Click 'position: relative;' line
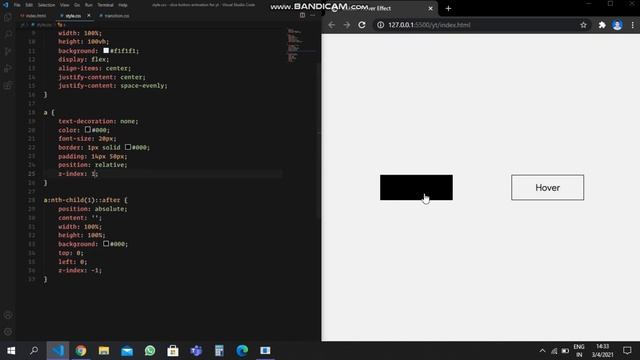Viewport: 640px width, 360px height. coord(93,165)
